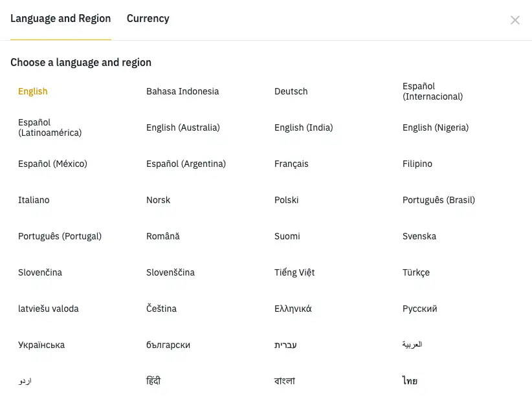Select English (Australia) region
Screen dimensions: 532x414
(x=183, y=127)
